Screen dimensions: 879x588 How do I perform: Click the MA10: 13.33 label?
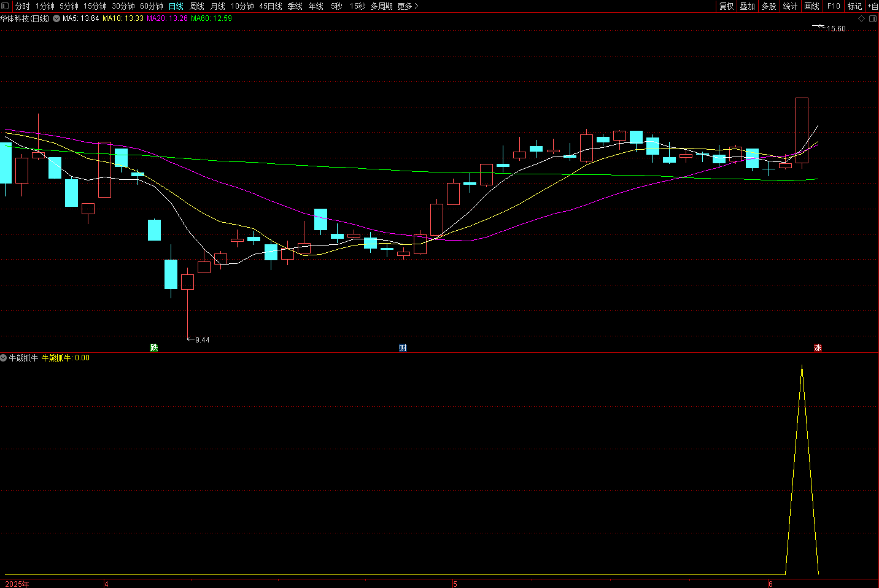click(x=123, y=18)
